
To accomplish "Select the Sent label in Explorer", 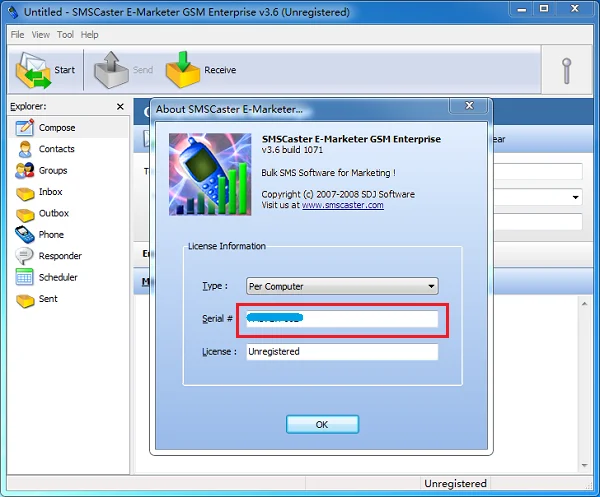I will point(48,299).
